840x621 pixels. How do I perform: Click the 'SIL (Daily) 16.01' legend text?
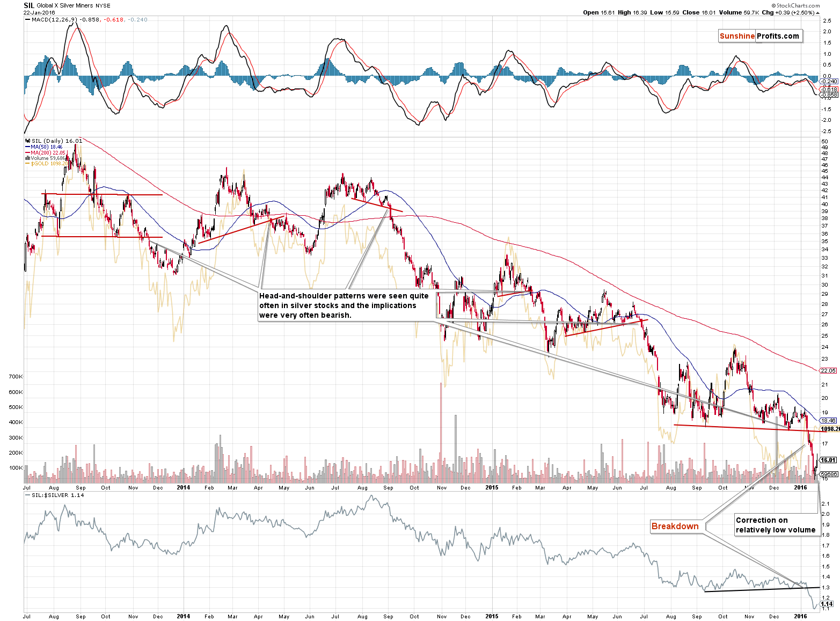(57, 141)
